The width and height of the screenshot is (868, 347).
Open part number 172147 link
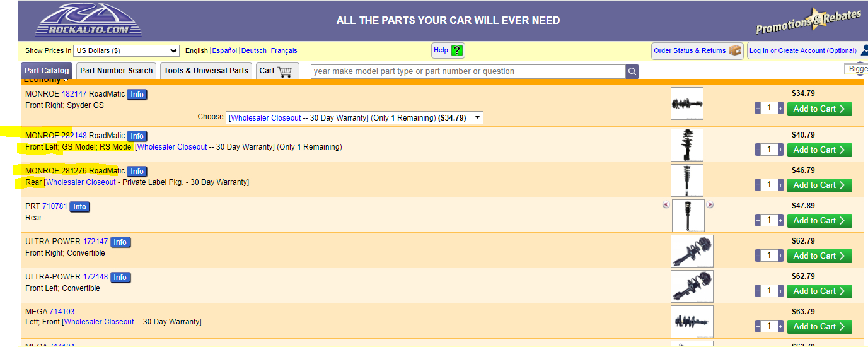[95, 242]
